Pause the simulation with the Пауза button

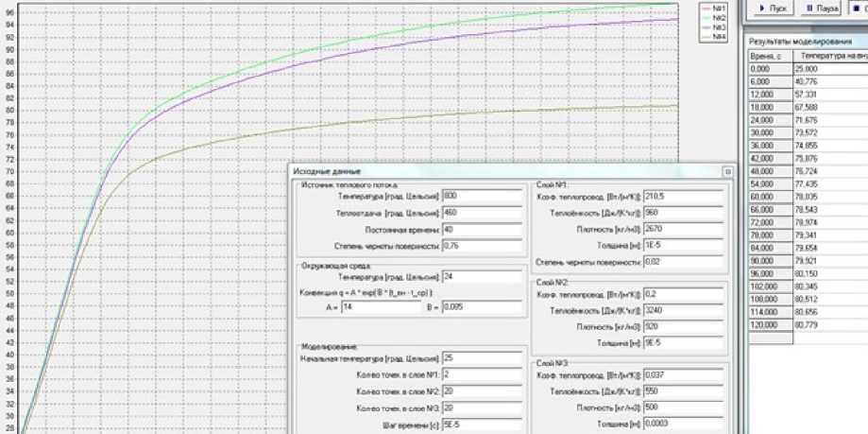point(820,9)
